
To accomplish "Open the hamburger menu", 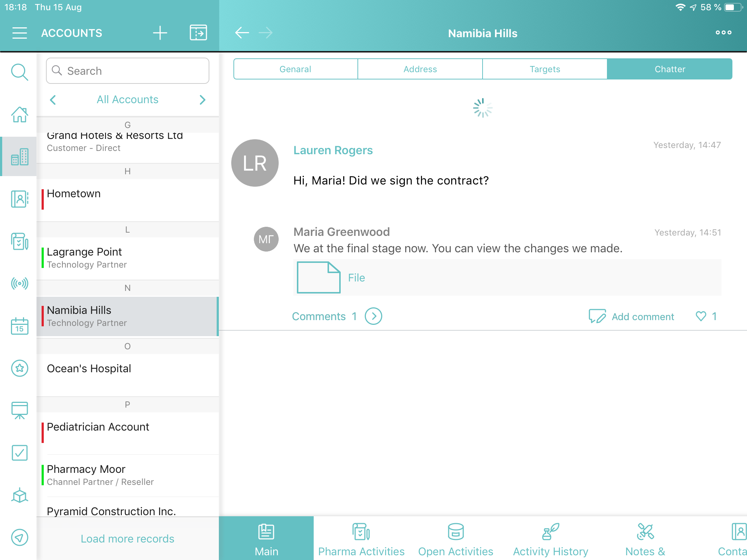I will tap(19, 33).
